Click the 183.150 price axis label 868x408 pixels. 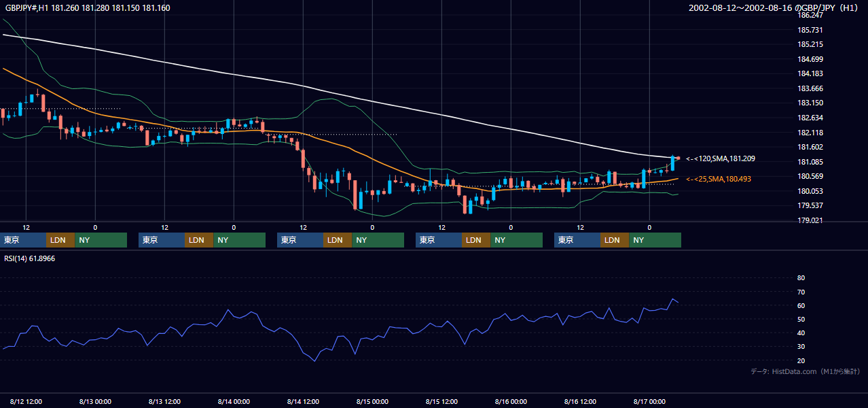tap(810, 103)
